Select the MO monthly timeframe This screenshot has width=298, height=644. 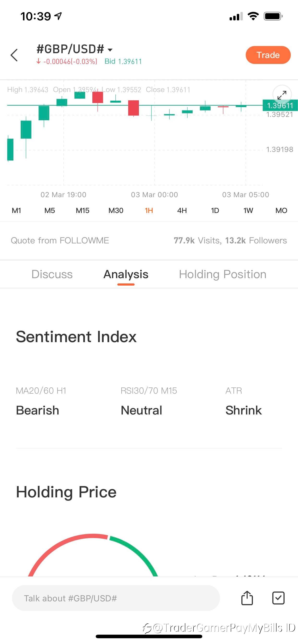point(281,211)
